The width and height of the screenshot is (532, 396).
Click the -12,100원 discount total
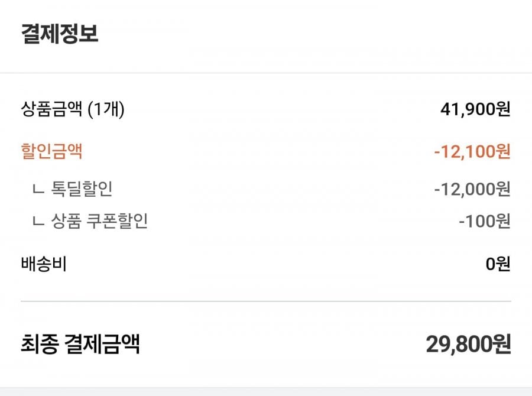click(x=472, y=151)
